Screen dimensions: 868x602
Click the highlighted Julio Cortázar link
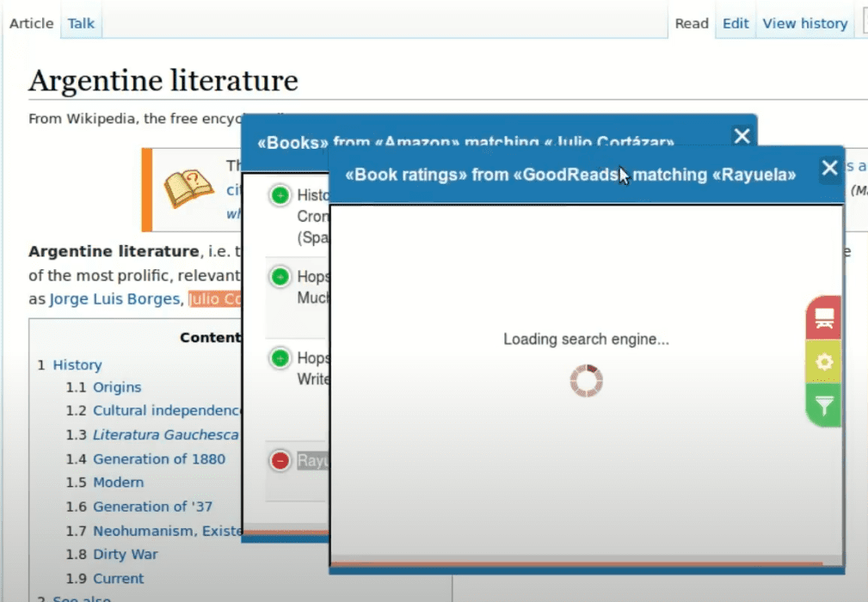[215, 298]
